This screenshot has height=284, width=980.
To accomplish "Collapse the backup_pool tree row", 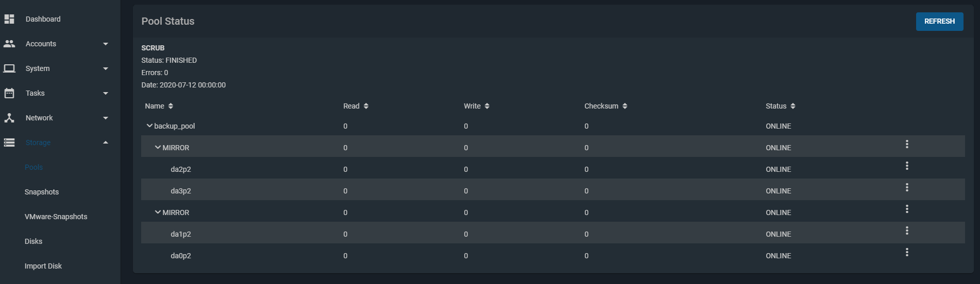I will (149, 126).
